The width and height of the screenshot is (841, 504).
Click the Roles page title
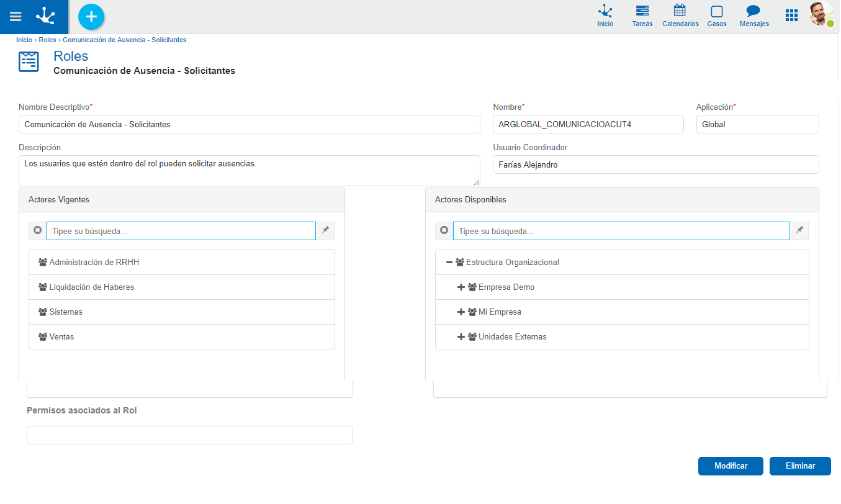[x=71, y=56]
